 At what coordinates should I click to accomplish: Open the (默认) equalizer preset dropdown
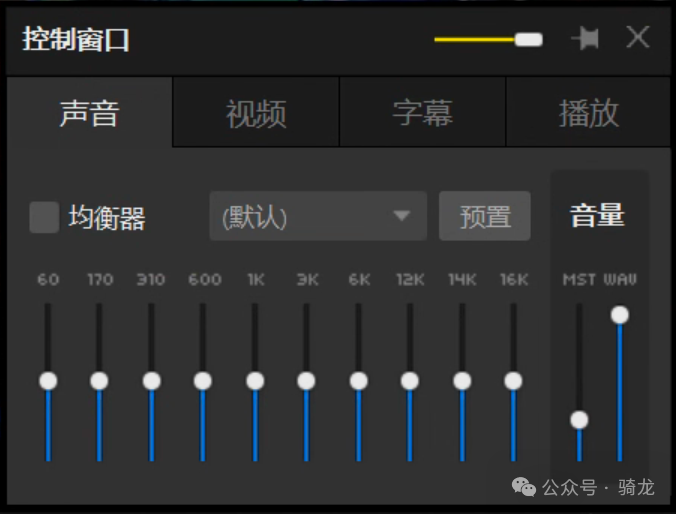(318, 216)
